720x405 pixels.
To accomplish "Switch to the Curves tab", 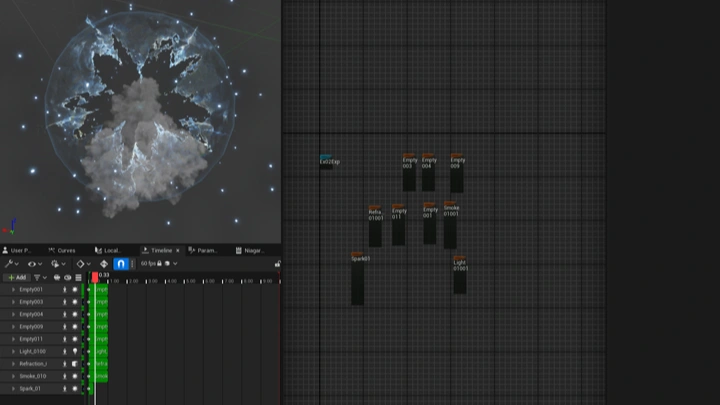I will [65, 250].
